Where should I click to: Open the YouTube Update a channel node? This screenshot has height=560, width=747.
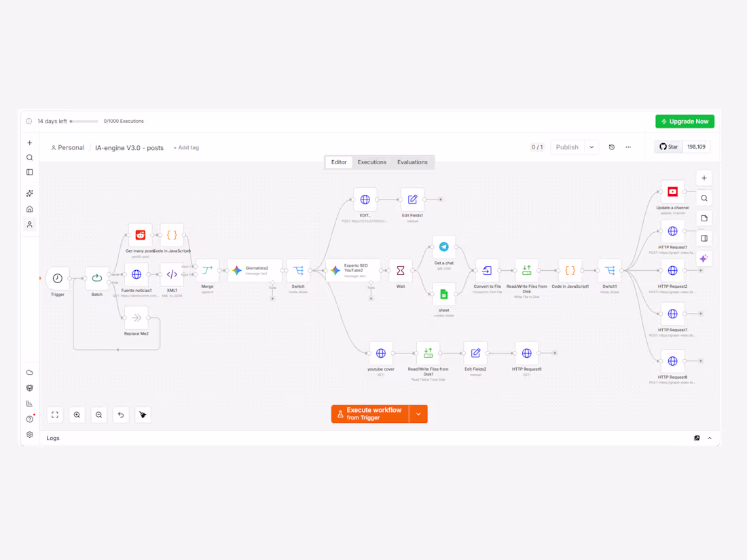click(672, 192)
